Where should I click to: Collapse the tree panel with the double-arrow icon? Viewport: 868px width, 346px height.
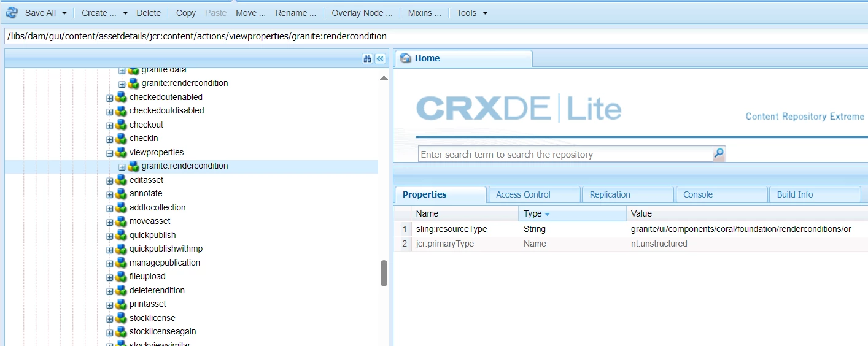coord(380,58)
